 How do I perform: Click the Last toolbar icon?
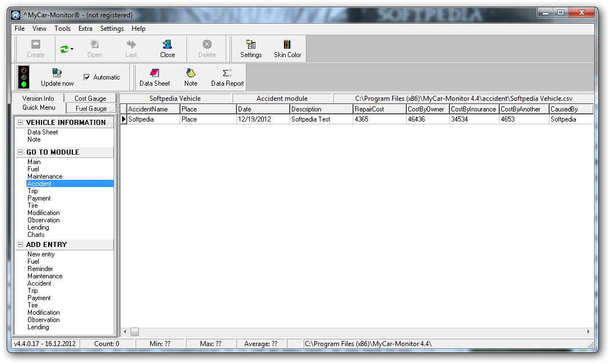131,49
